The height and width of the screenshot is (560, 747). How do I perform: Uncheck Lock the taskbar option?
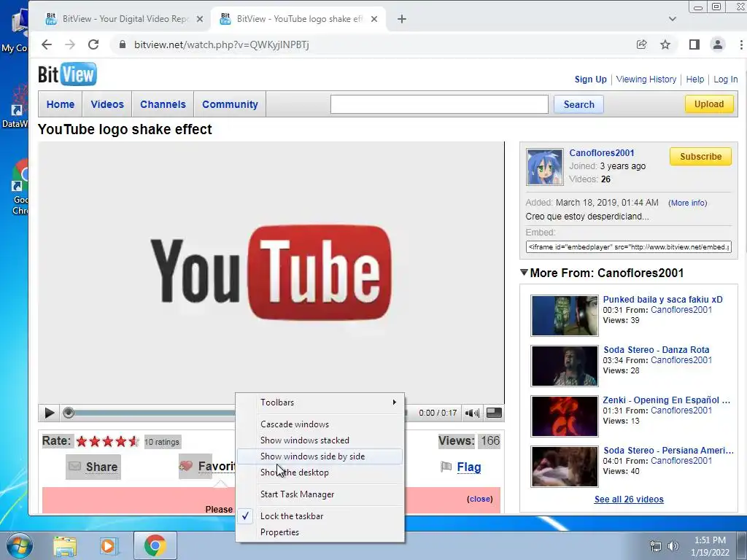320,516
